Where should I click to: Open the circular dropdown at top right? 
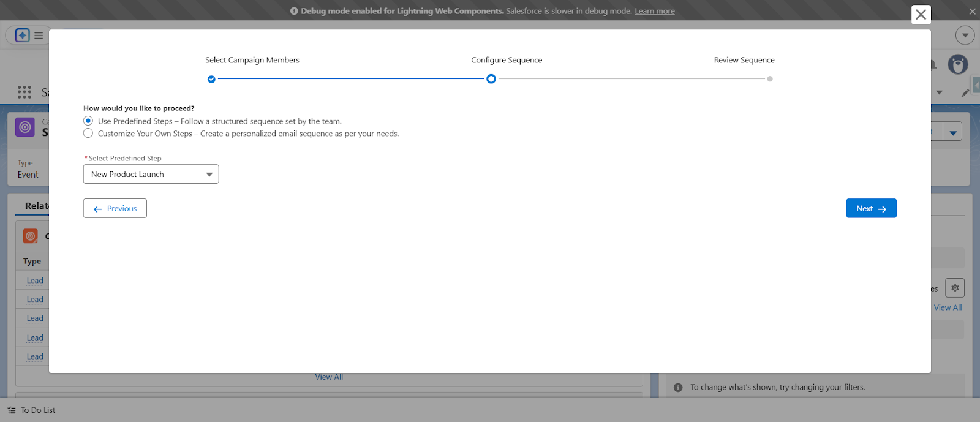[965, 35]
